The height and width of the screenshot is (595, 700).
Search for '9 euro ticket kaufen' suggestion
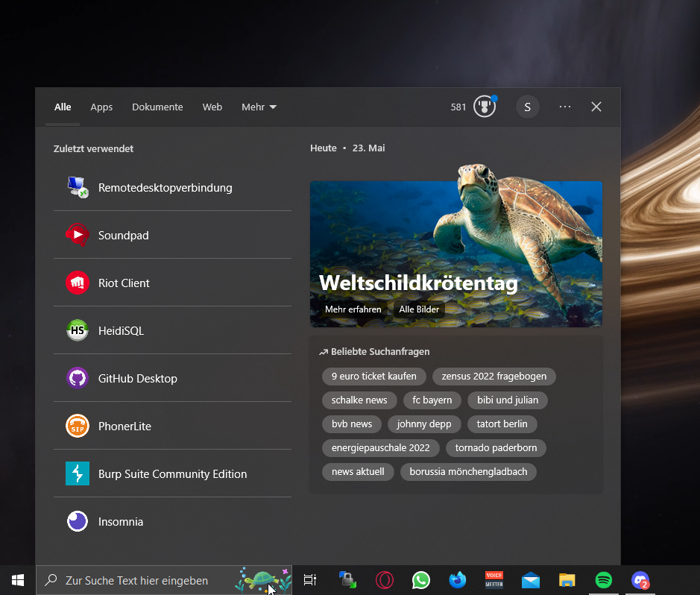[x=373, y=377]
